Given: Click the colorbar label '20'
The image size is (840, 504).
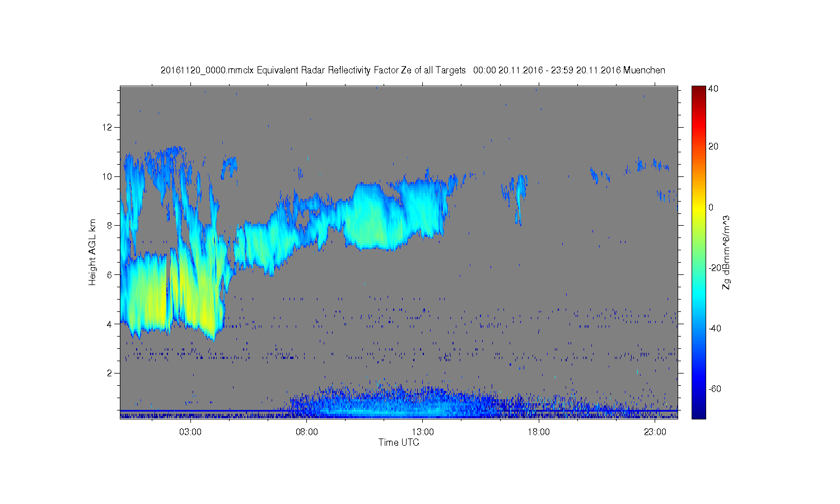Looking at the screenshot, I should coord(713,147).
